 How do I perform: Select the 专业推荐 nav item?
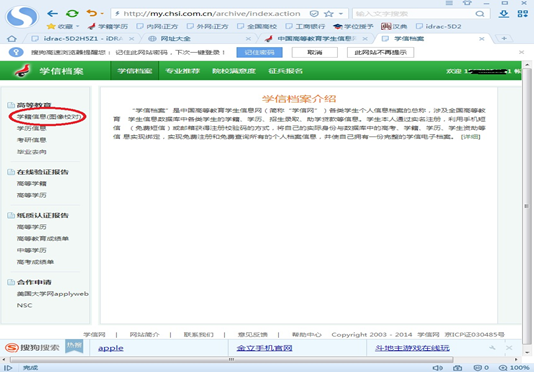[x=182, y=71]
